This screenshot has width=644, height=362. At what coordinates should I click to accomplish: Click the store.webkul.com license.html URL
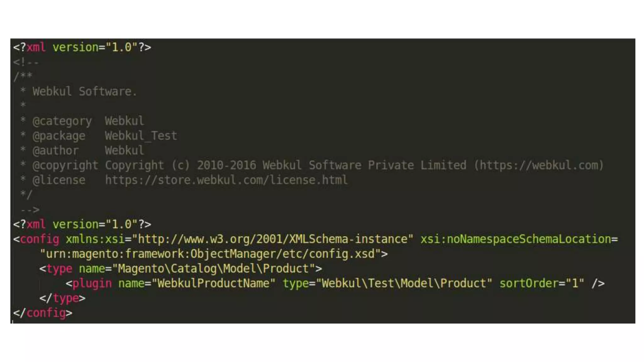[226, 180]
